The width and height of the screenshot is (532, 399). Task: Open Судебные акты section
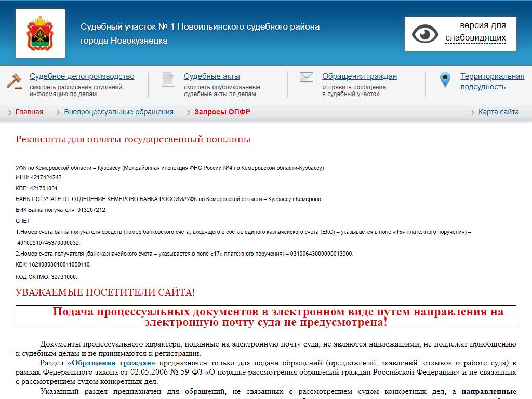click(x=211, y=76)
